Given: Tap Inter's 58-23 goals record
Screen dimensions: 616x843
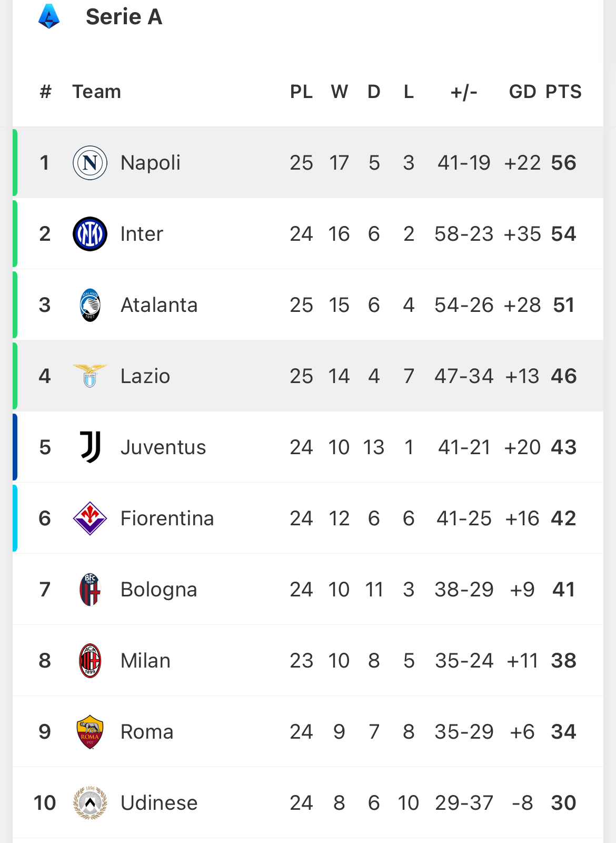Looking at the screenshot, I should (464, 234).
